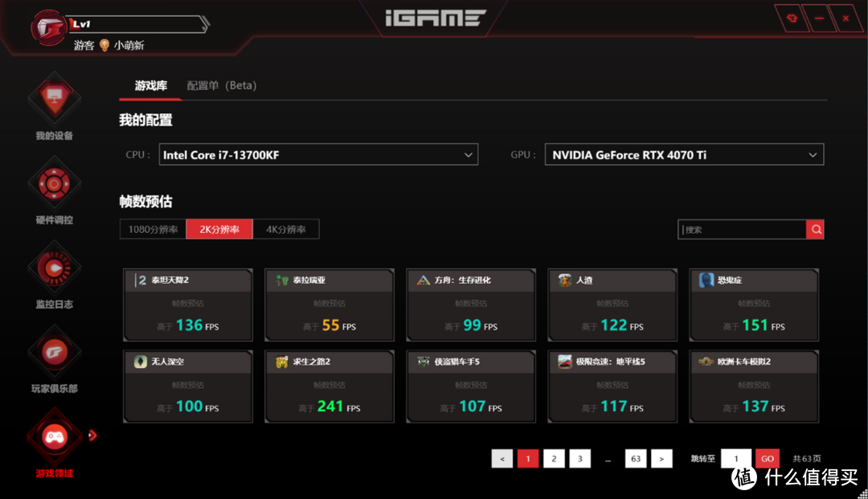Click the 游客 username text
The height and width of the screenshot is (499, 868).
click(84, 45)
